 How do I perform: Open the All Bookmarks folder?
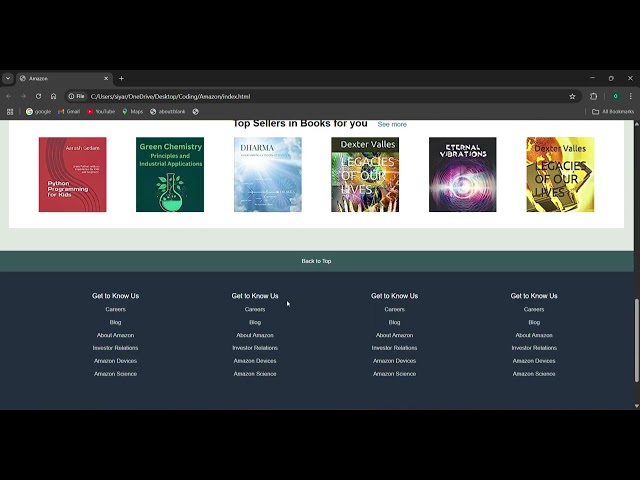click(613, 111)
